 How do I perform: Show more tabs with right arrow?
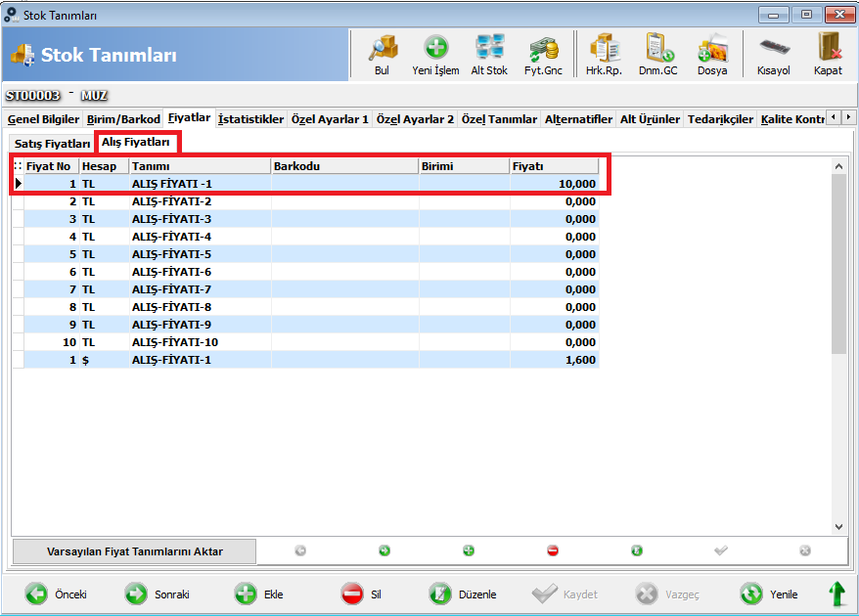(x=848, y=117)
